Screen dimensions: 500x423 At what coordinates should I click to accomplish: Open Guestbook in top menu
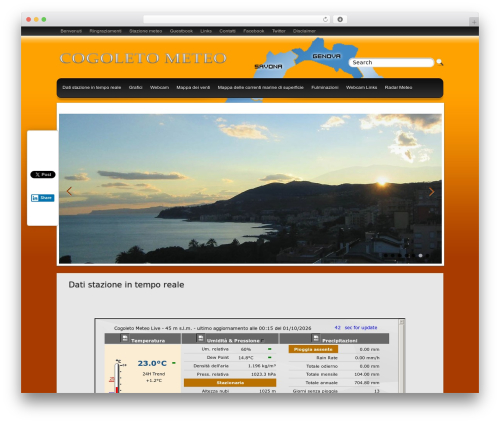pyautogui.click(x=181, y=31)
